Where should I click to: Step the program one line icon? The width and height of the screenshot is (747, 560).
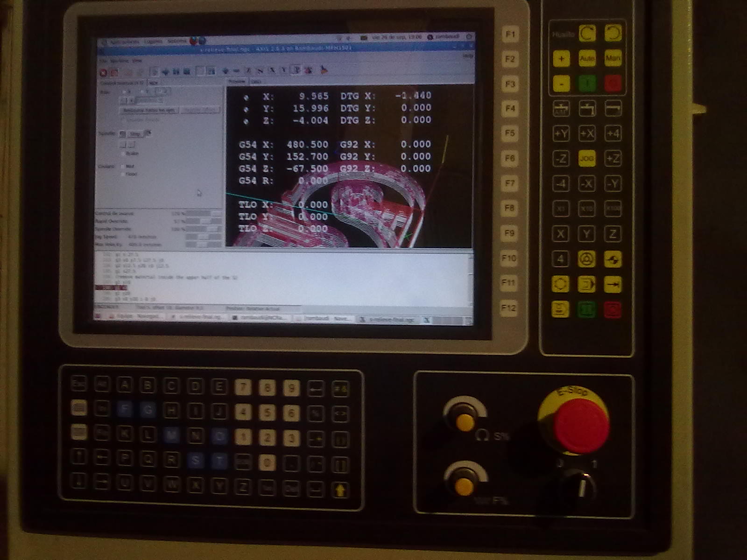coord(165,72)
